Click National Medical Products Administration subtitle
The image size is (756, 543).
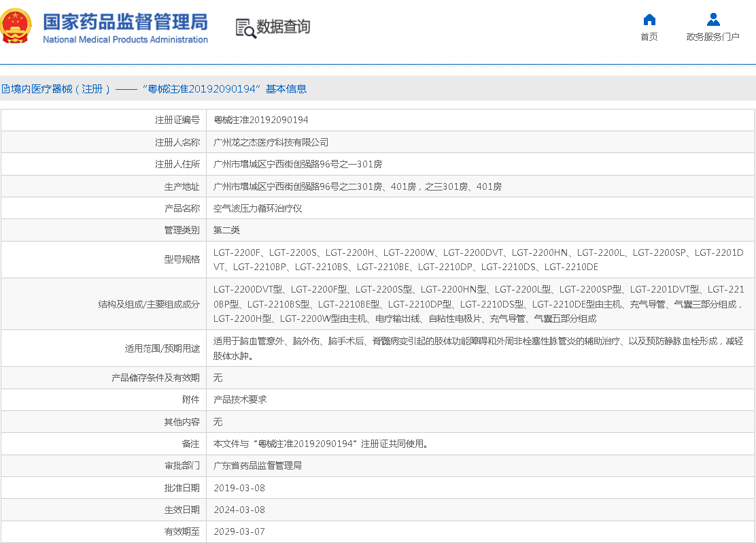(x=125, y=39)
